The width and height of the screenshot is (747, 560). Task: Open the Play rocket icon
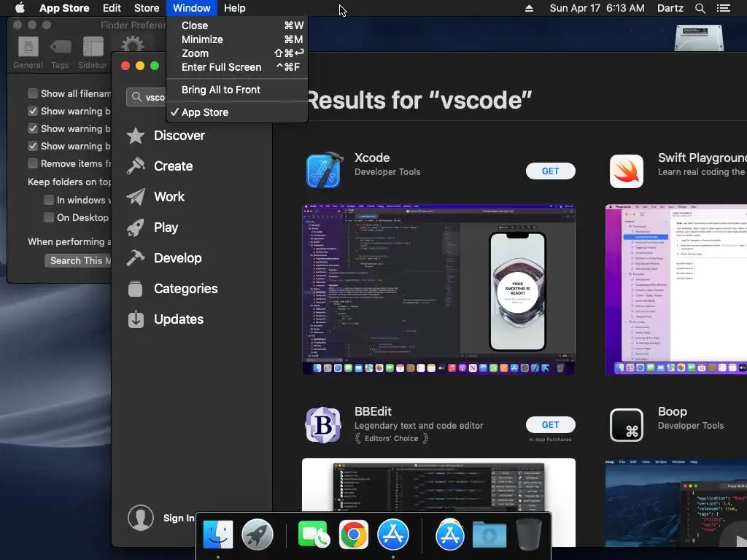pyautogui.click(x=136, y=227)
